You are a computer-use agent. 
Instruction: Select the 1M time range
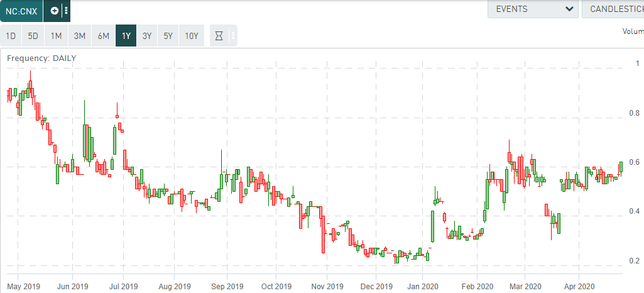tap(57, 36)
